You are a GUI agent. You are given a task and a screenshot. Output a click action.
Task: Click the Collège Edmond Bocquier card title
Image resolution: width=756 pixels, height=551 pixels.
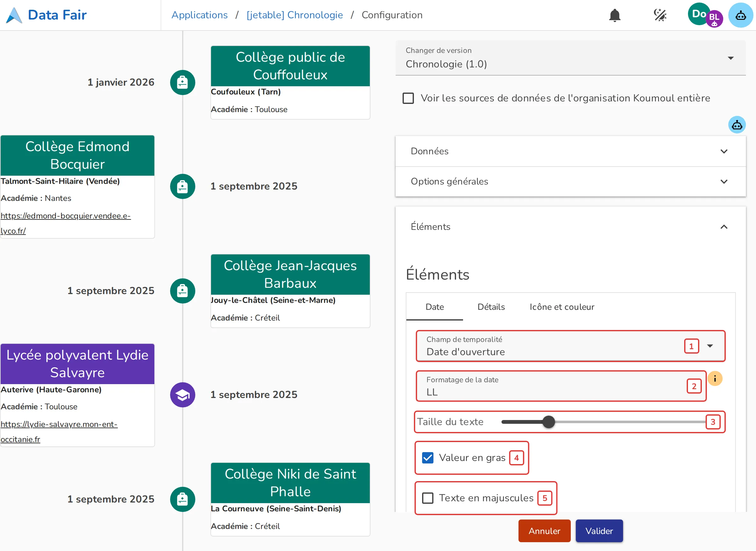(x=77, y=156)
